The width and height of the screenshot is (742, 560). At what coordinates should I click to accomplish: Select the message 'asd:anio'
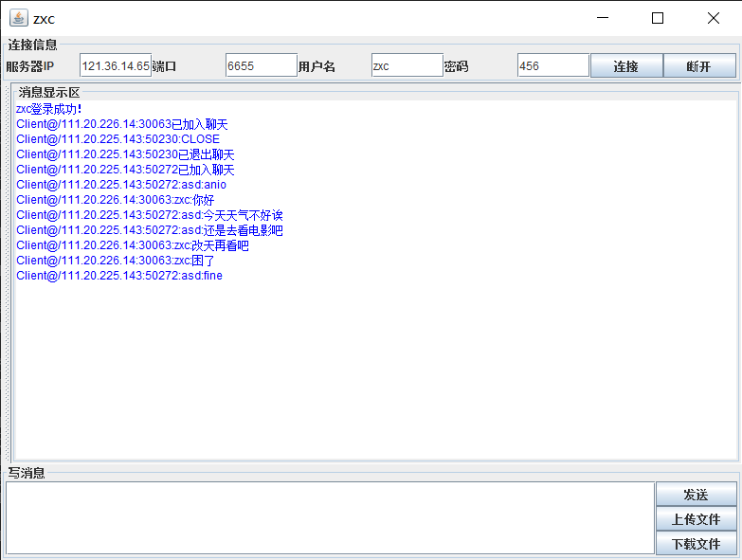point(121,185)
